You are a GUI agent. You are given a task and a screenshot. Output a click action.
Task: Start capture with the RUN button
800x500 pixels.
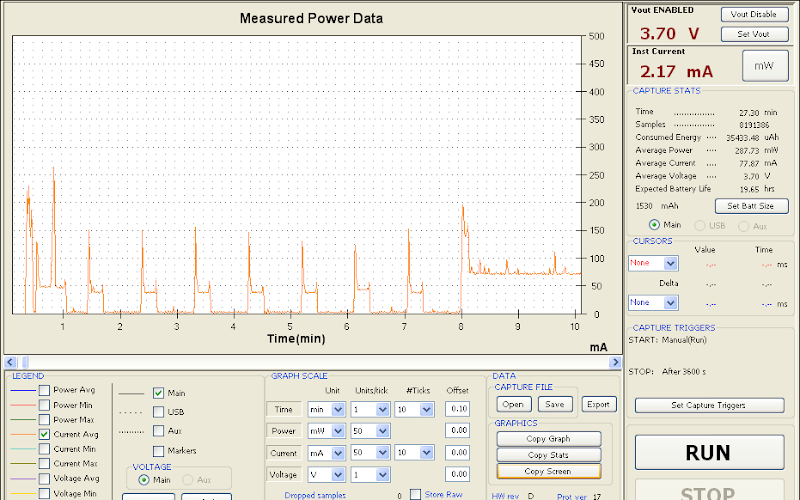click(709, 453)
